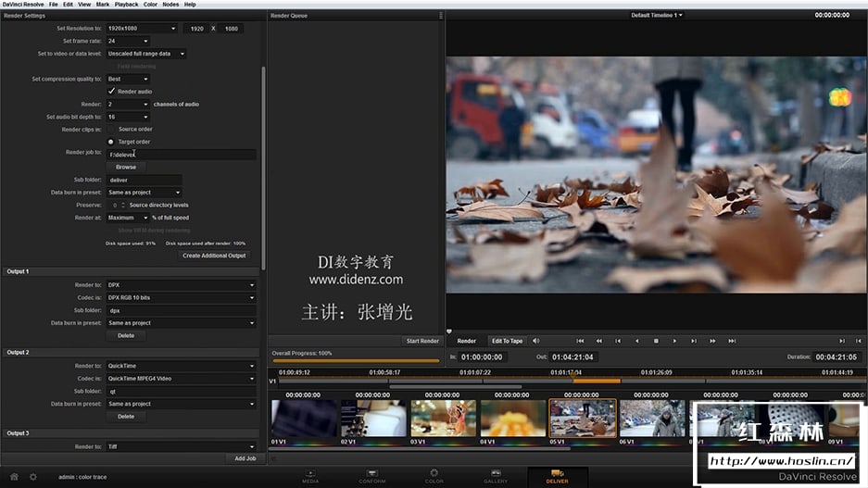Toggle the audio speaker icon

click(535, 341)
